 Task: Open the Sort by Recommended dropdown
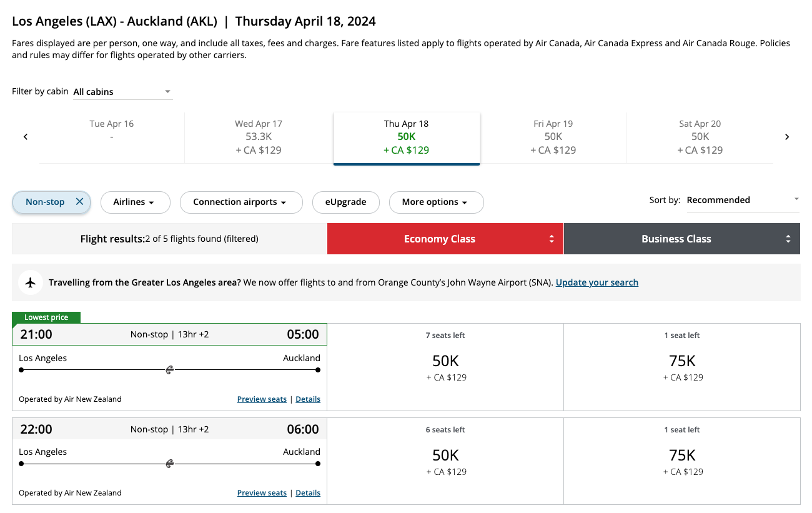742,200
